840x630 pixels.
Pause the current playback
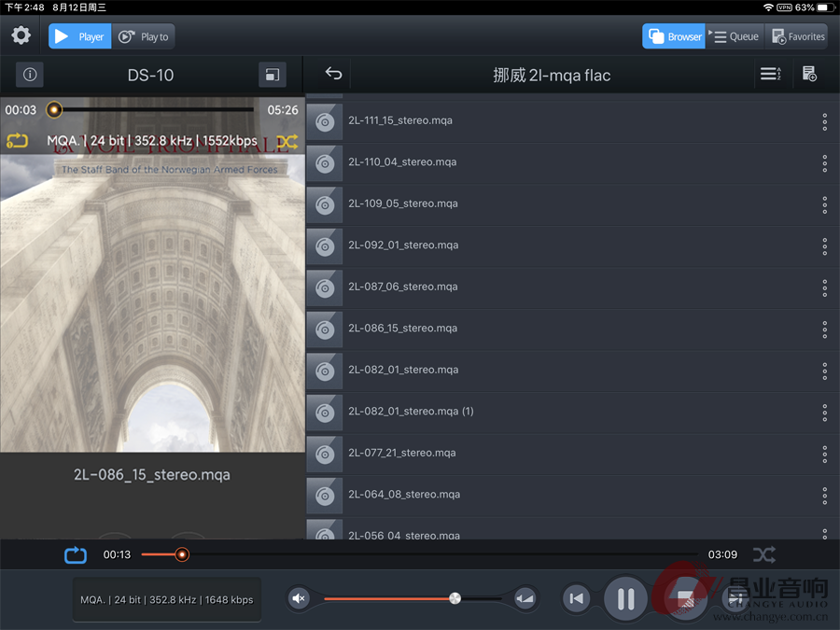click(625, 598)
